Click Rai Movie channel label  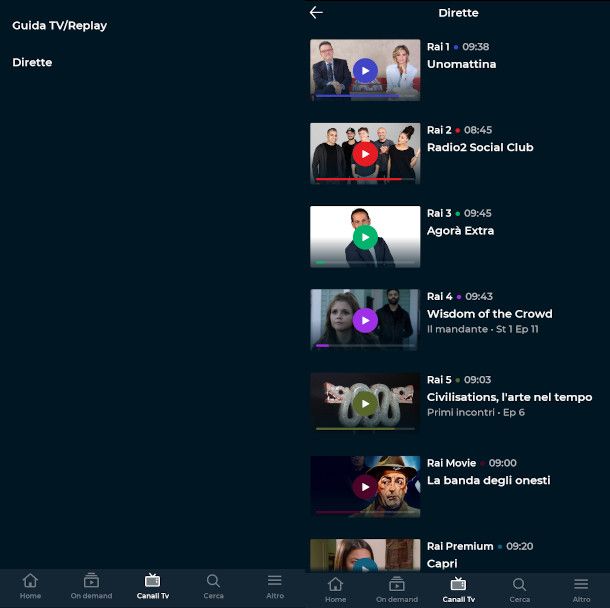451,463
